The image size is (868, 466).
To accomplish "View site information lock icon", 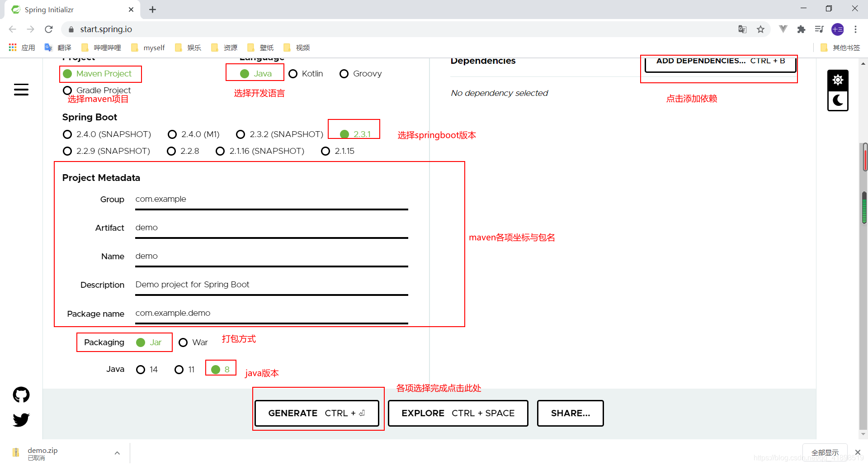I will coord(71,29).
